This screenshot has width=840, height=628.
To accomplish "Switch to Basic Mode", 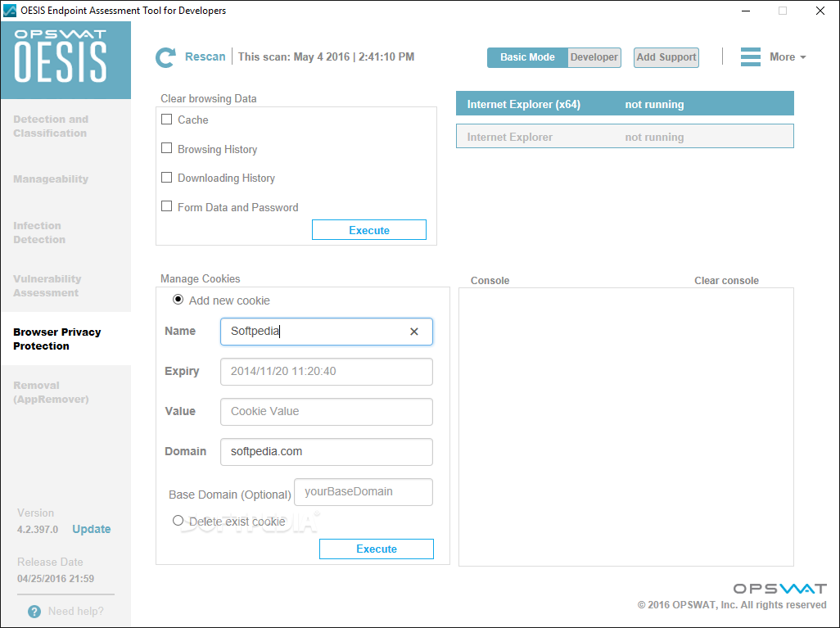I will point(527,57).
